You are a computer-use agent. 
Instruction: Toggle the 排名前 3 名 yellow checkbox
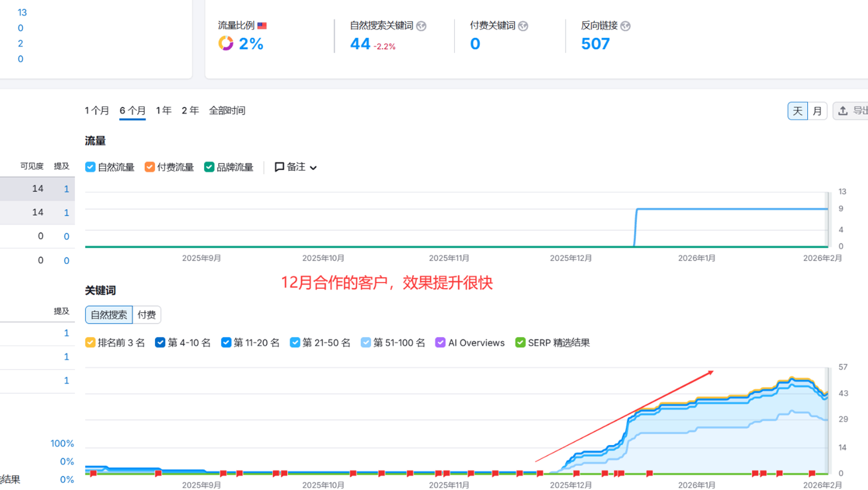[91, 343]
